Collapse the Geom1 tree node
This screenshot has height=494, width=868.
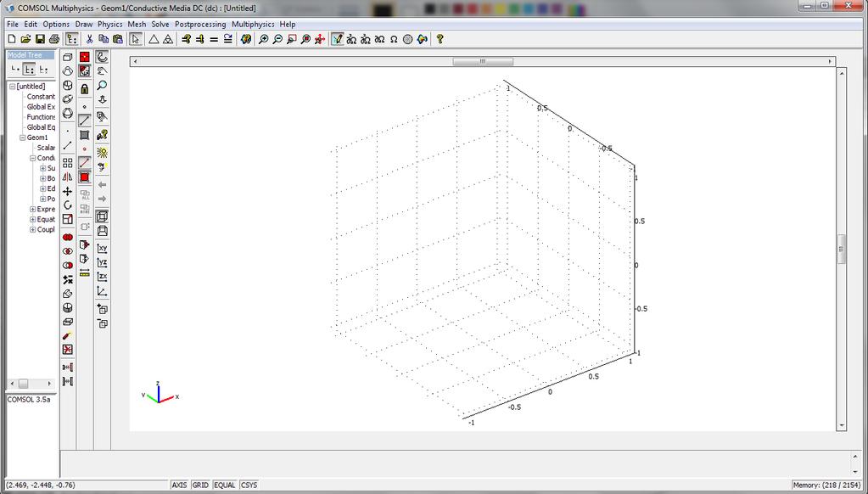pos(23,138)
